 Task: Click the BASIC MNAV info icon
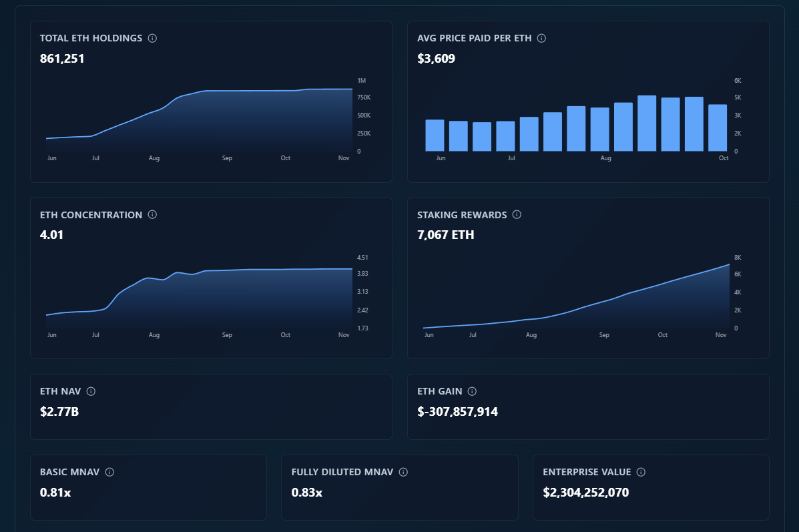coord(110,472)
